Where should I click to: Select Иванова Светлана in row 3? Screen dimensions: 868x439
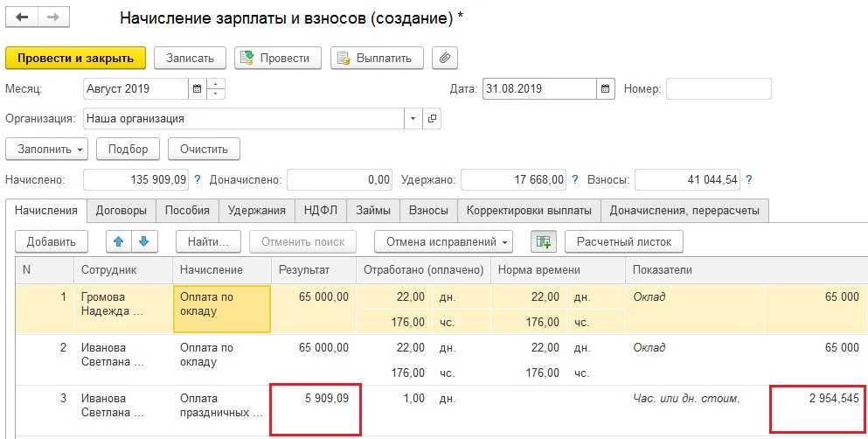123,409
